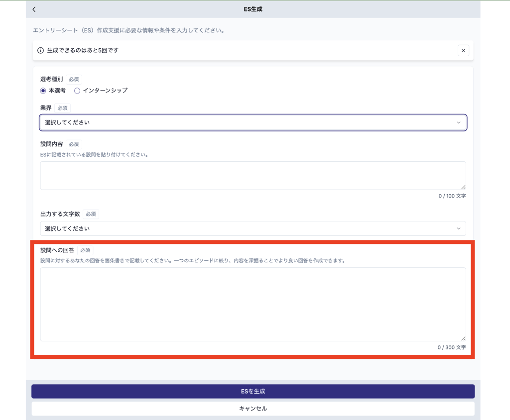Click the resize handle of the 設問内容 box
This screenshot has height=420, width=510.
463,187
